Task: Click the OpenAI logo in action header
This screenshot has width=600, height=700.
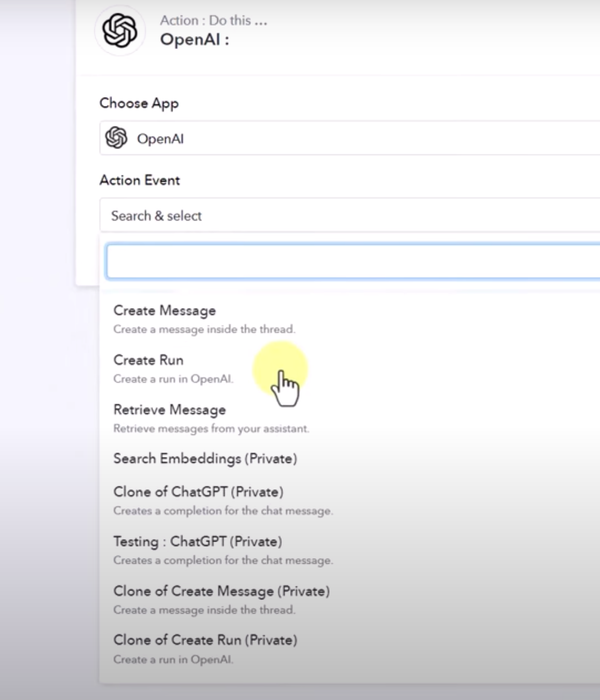Action: (120, 31)
